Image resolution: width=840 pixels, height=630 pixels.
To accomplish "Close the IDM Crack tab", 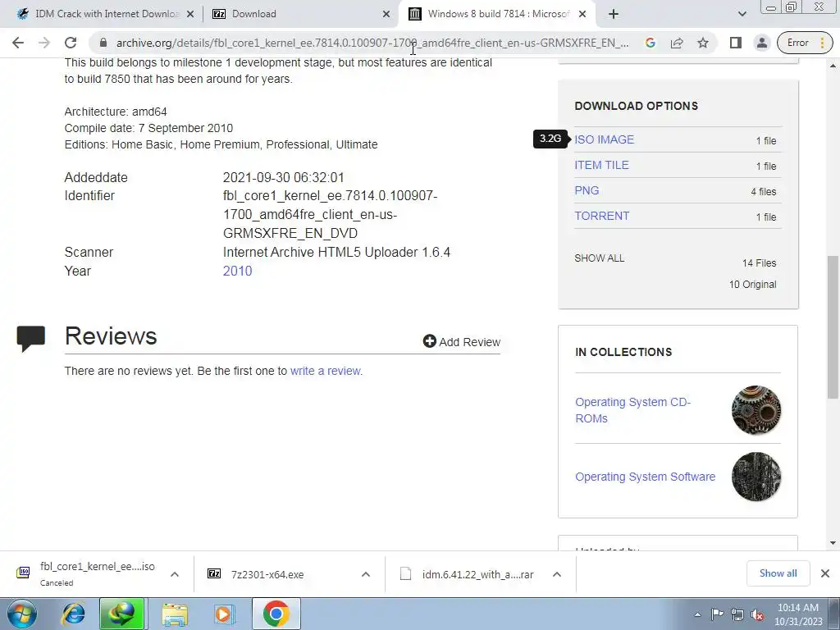I will tap(189, 15).
